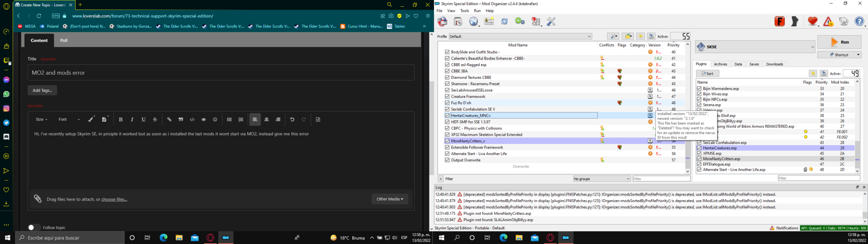Click the Run button
868x244 pixels.
coord(840,42)
